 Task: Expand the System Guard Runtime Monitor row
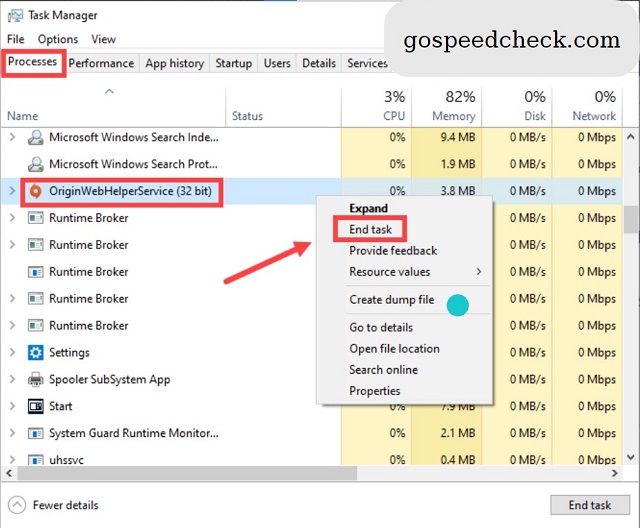12,433
